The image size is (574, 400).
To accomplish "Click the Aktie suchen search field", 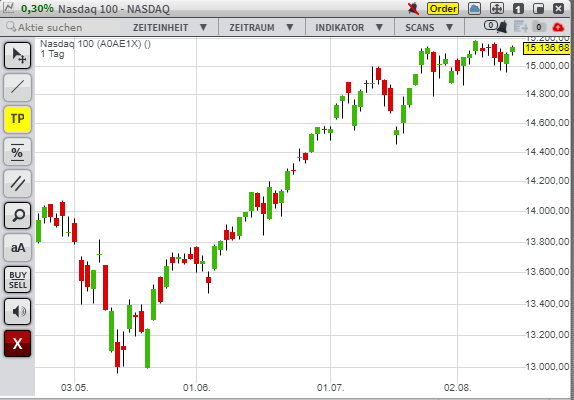I will 61,27.
